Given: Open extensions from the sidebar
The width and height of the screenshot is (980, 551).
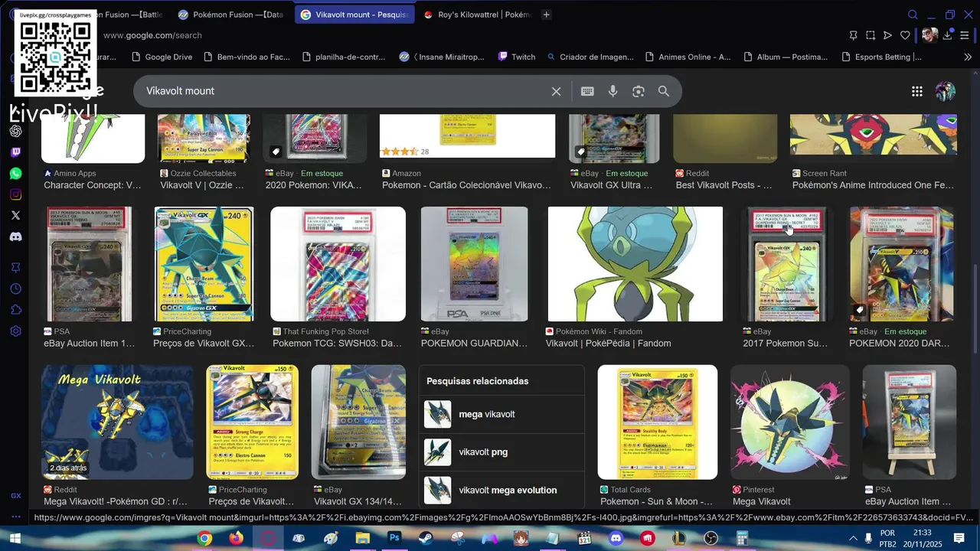Looking at the screenshot, I should (15, 310).
